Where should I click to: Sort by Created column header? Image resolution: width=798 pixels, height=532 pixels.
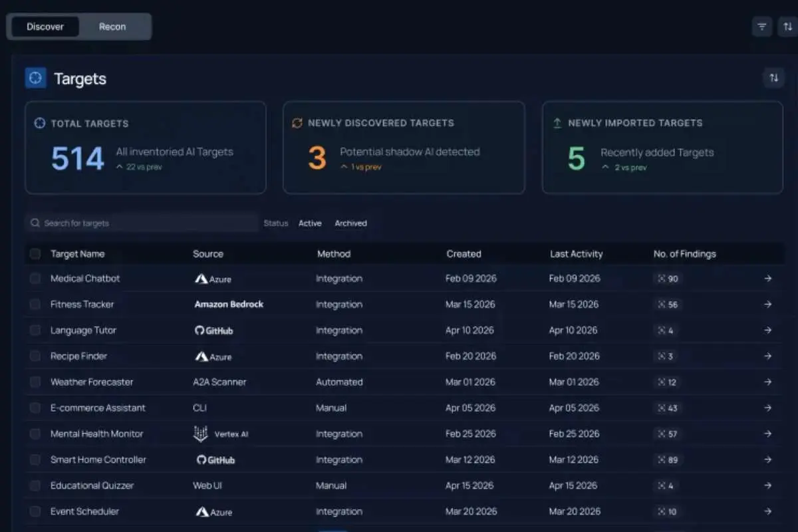point(464,254)
